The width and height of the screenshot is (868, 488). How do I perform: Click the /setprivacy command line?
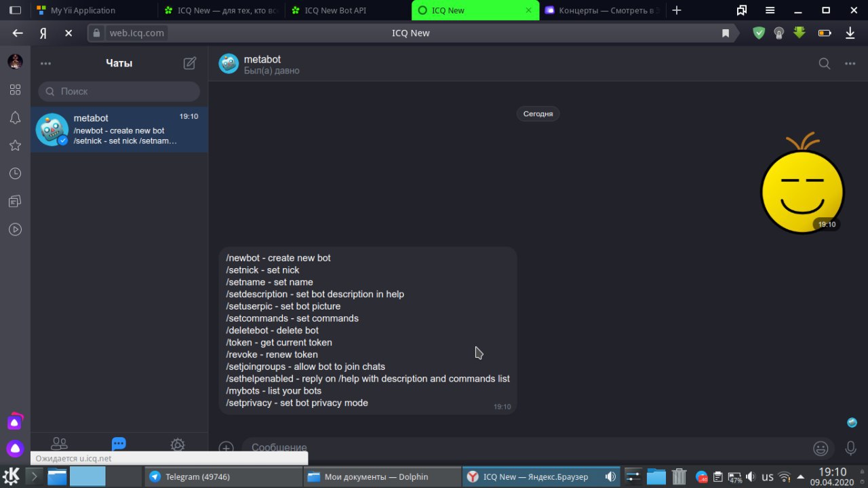297,403
